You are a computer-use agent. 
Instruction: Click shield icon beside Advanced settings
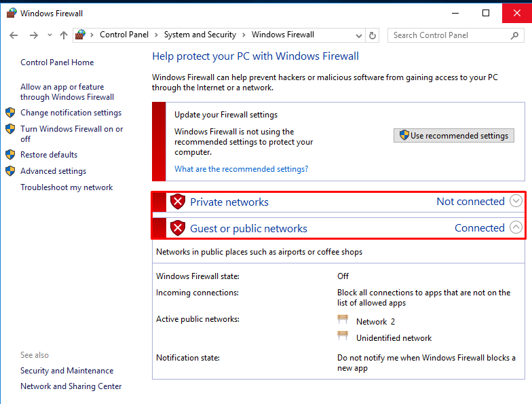click(x=10, y=171)
